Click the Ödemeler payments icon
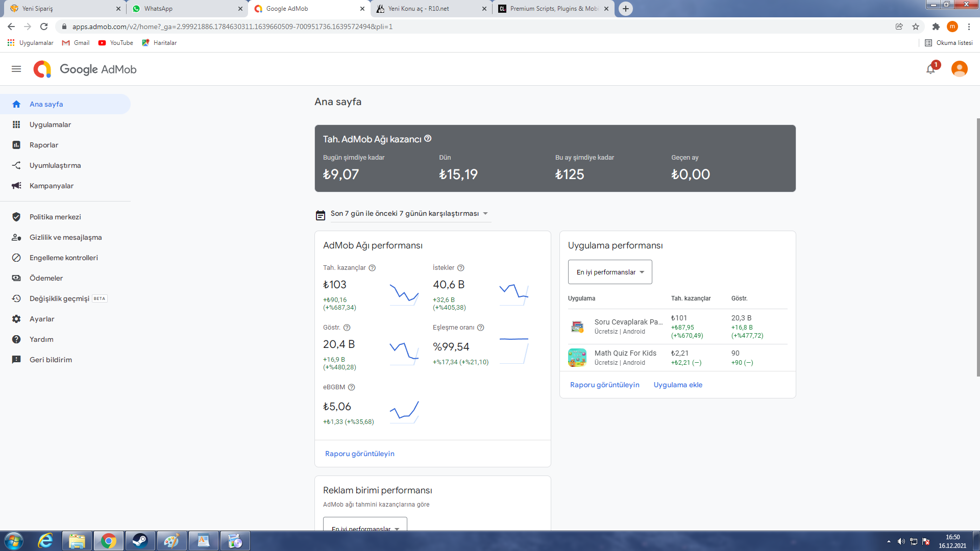980x551 pixels. 16,278
